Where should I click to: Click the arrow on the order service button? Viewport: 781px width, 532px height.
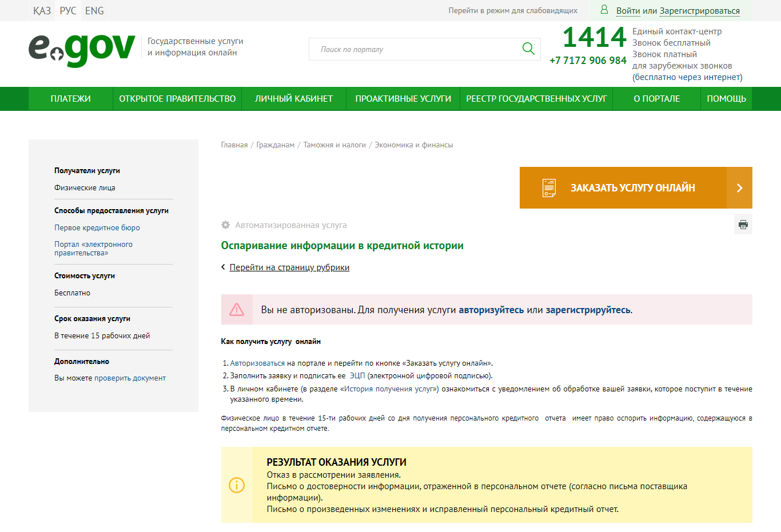point(739,187)
